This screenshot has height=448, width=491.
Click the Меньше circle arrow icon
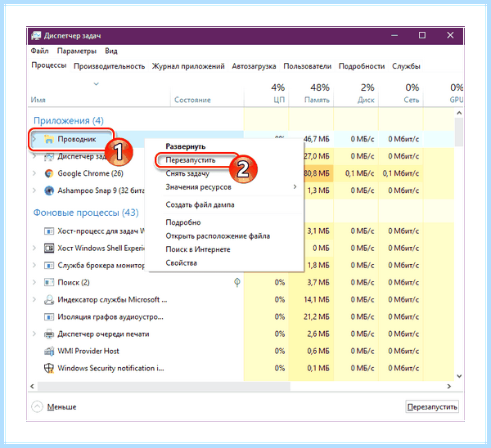point(37,406)
